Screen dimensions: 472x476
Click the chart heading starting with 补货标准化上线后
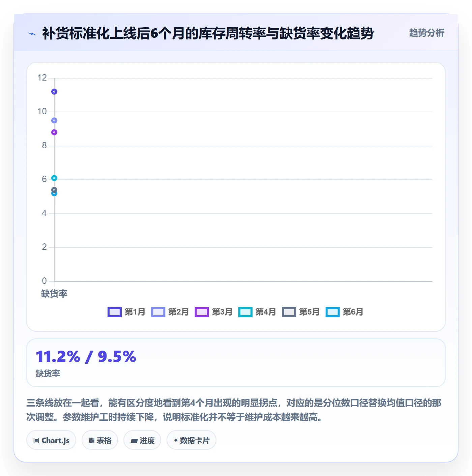pyautogui.click(x=208, y=33)
